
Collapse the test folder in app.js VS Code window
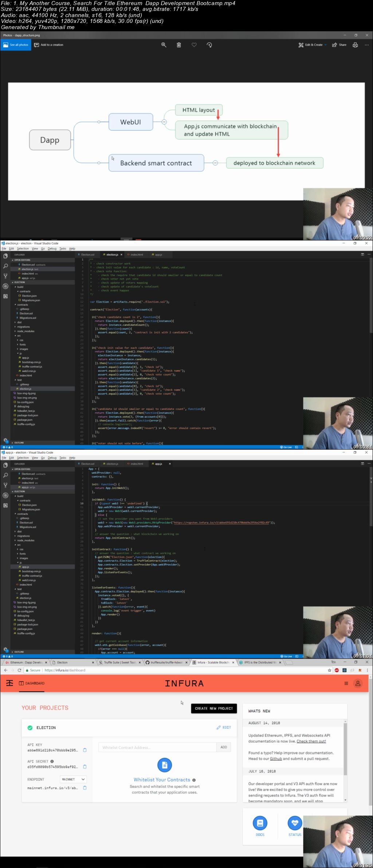click(19, 589)
